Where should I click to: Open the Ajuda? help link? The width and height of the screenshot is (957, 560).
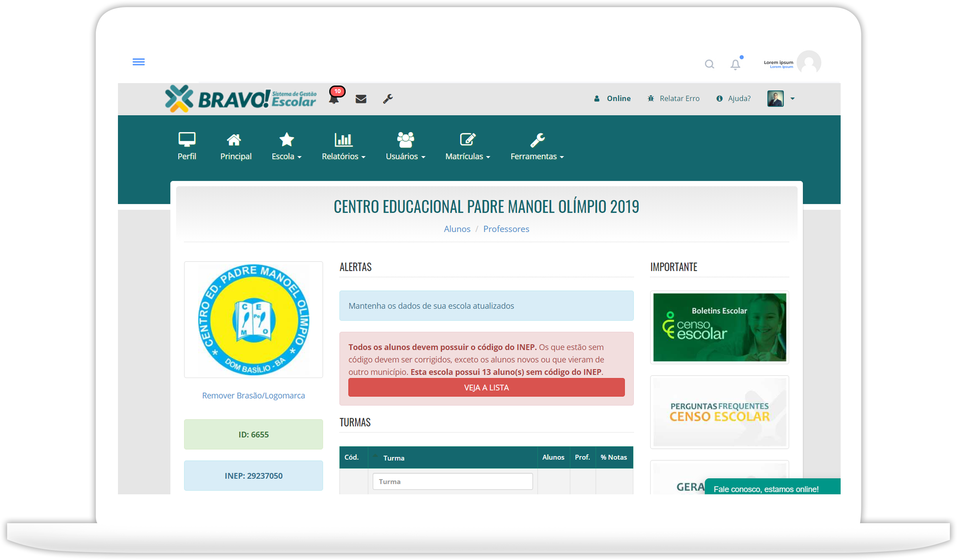(733, 98)
